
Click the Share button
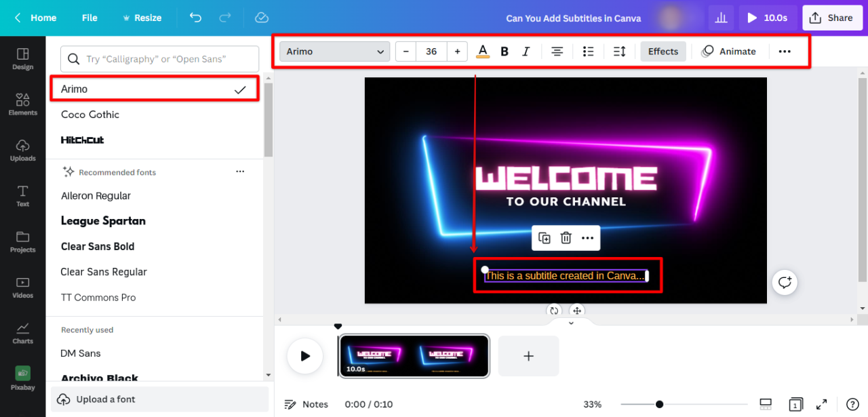pyautogui.click(x=832, y=18)
